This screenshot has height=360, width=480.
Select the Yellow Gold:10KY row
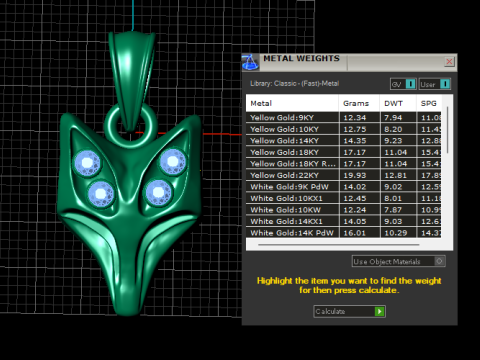344,129
